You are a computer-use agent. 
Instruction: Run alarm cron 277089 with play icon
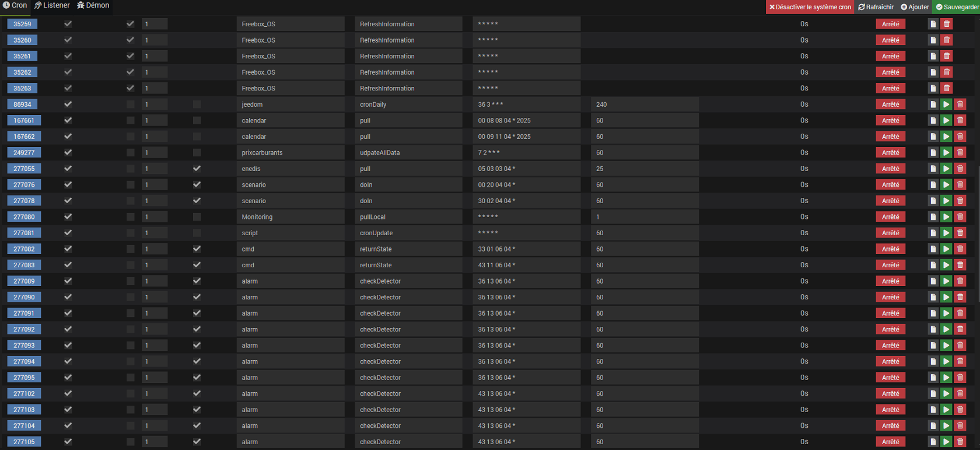[x=946, y=281]
